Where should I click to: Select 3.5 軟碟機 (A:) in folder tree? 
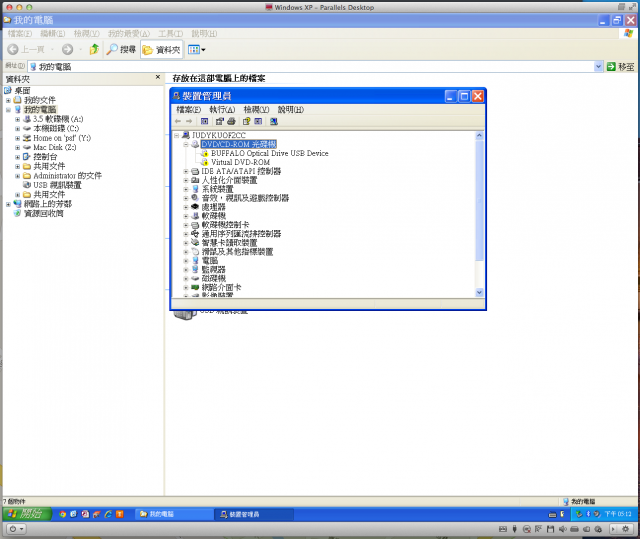pos(58,119)
